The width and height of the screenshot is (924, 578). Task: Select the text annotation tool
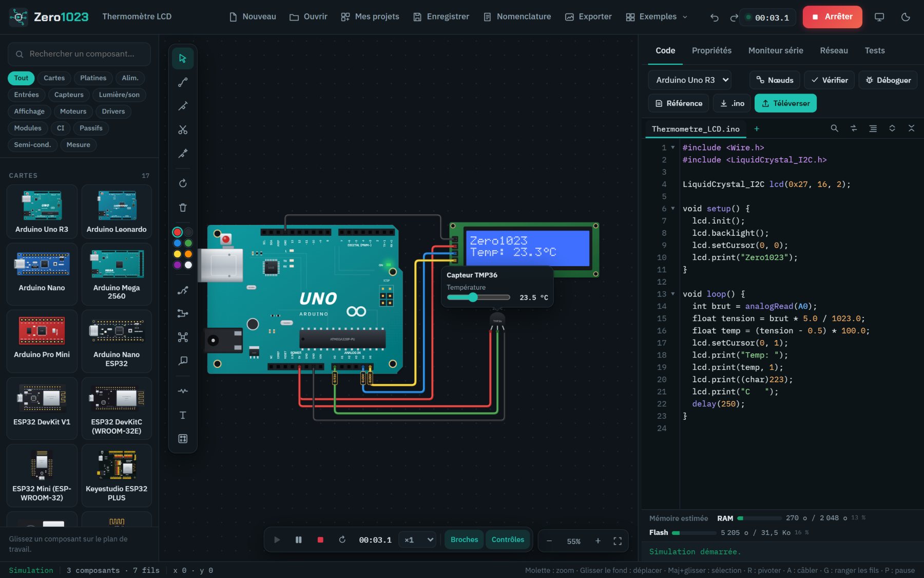click(183, 415)
